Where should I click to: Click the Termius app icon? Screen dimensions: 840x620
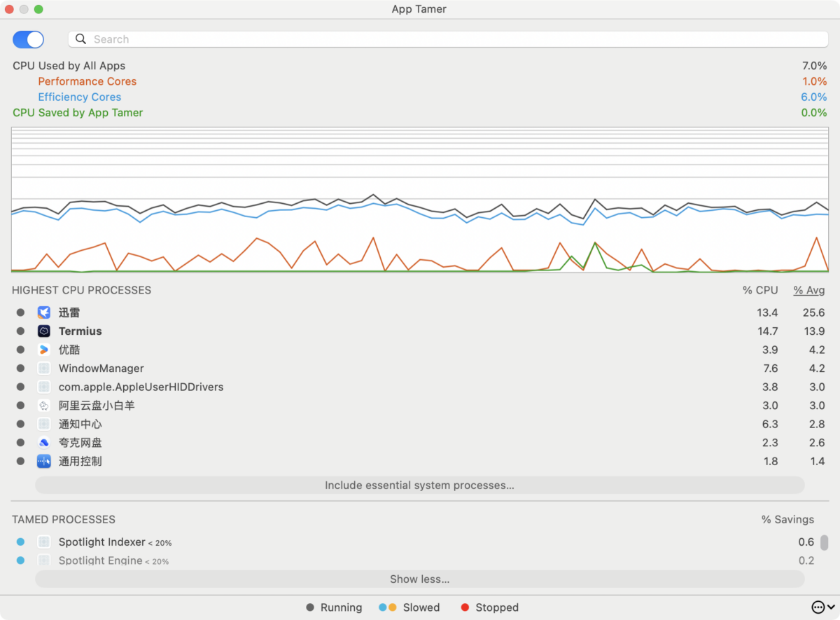43,331
